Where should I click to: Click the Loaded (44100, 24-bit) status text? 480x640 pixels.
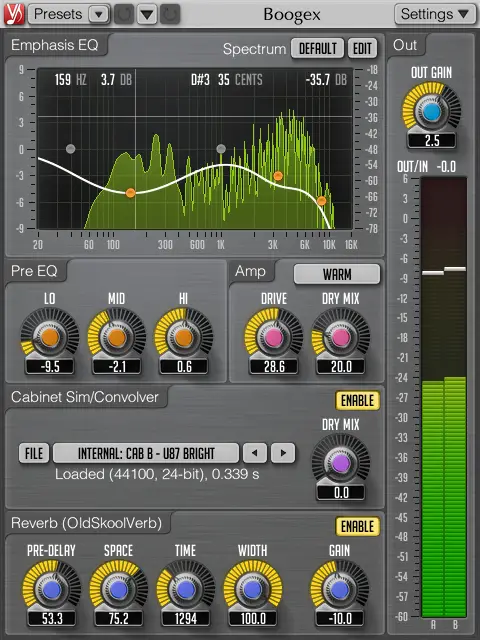[157, 474]
